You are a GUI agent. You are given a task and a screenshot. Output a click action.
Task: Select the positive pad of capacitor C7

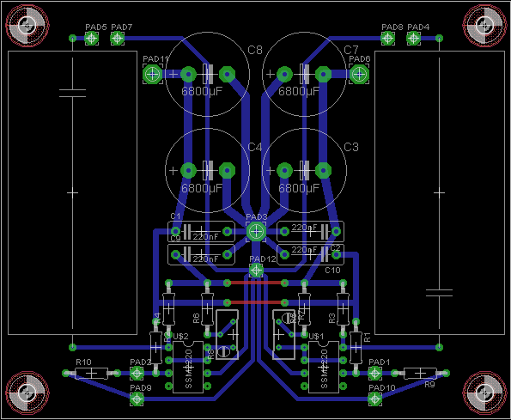284,75
